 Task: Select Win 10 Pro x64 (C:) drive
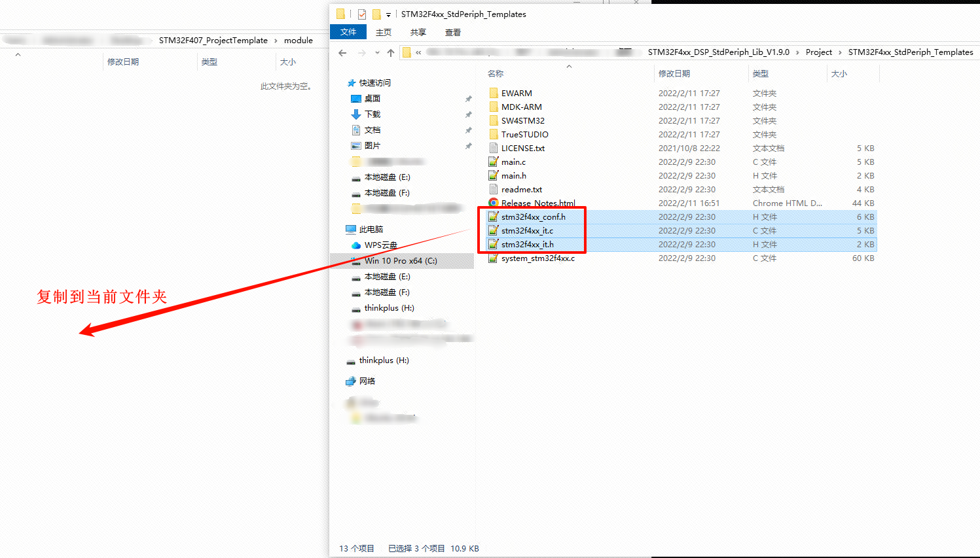[400, 261]
